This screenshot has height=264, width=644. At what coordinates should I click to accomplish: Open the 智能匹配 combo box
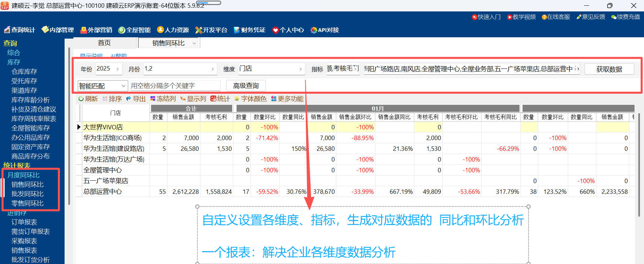pos(123,86)
